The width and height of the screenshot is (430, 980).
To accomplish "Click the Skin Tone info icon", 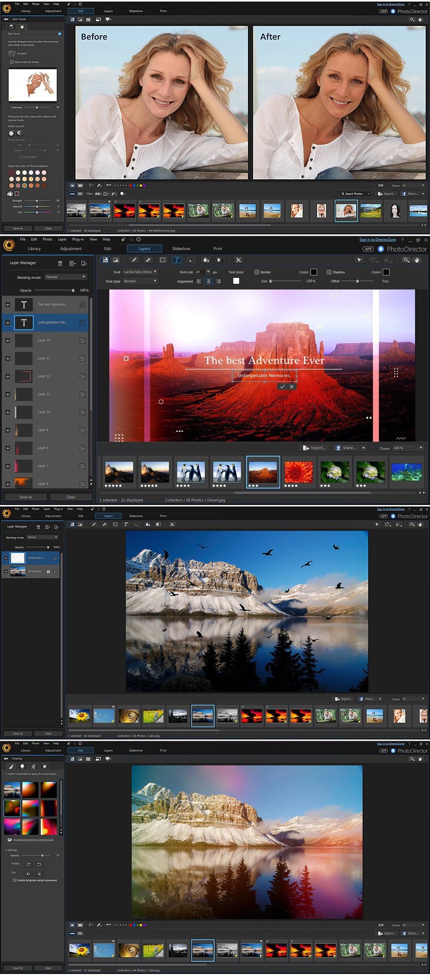I will (59, 34).
